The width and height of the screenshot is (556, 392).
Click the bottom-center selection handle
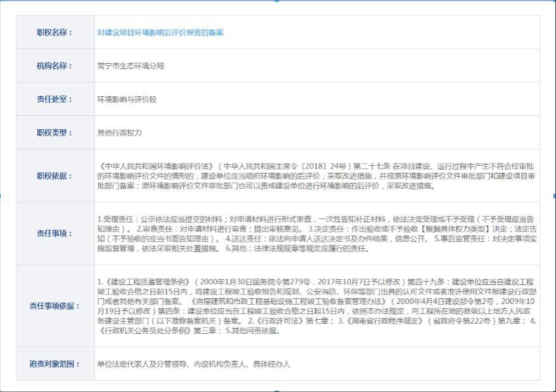click(278, 390)
